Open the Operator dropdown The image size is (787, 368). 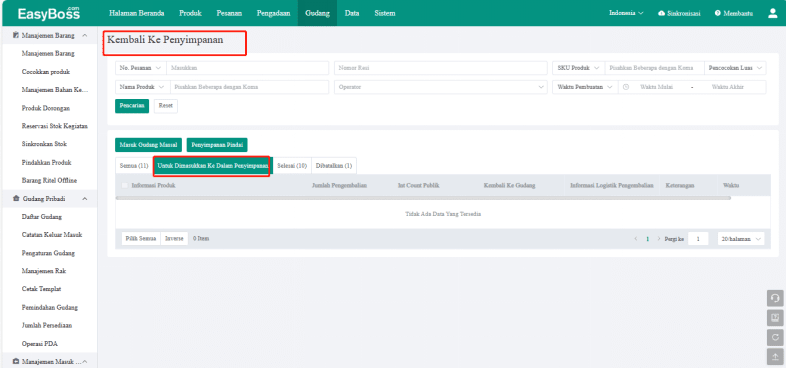click(x=441, y=87)
